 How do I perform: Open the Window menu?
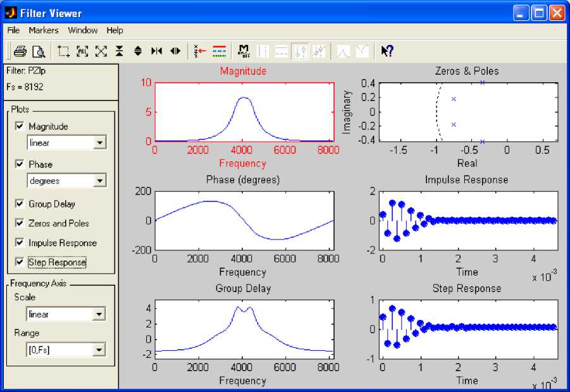click(83, 30)
